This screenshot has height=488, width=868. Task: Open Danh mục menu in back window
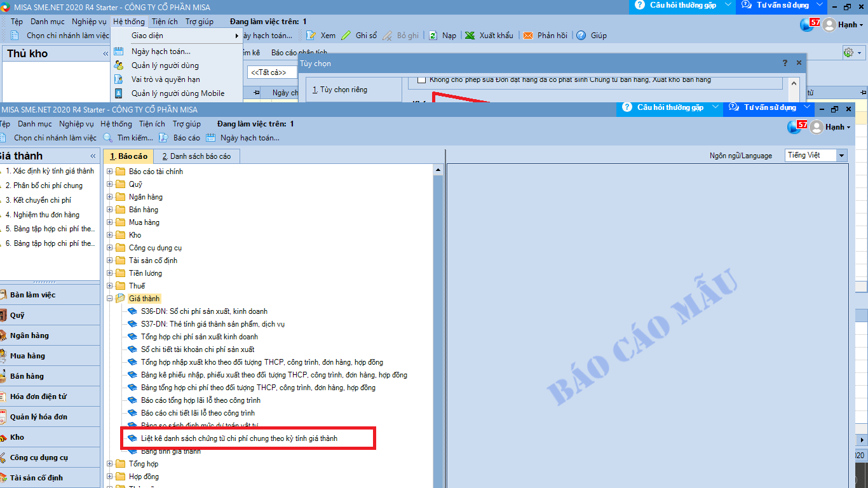pyautogui.click(x=48, y=22)
